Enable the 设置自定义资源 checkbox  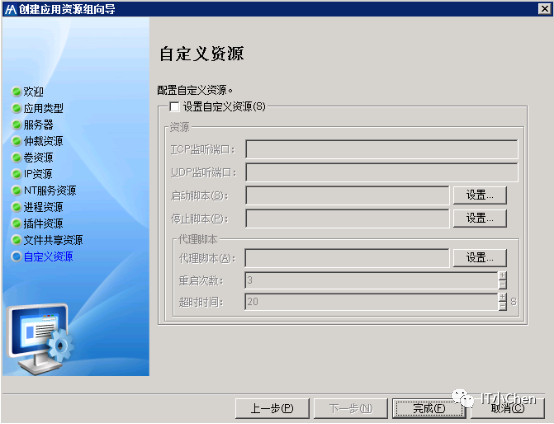[174, 106]
